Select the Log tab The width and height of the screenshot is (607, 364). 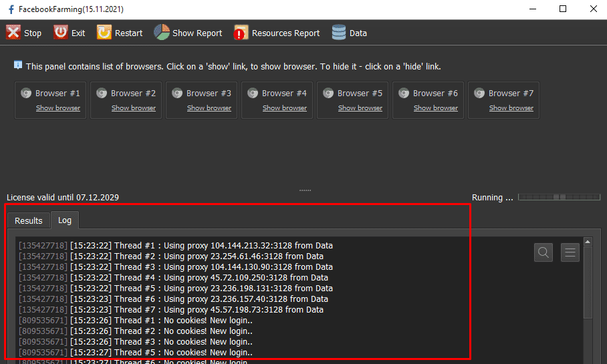tap(65, 220)
